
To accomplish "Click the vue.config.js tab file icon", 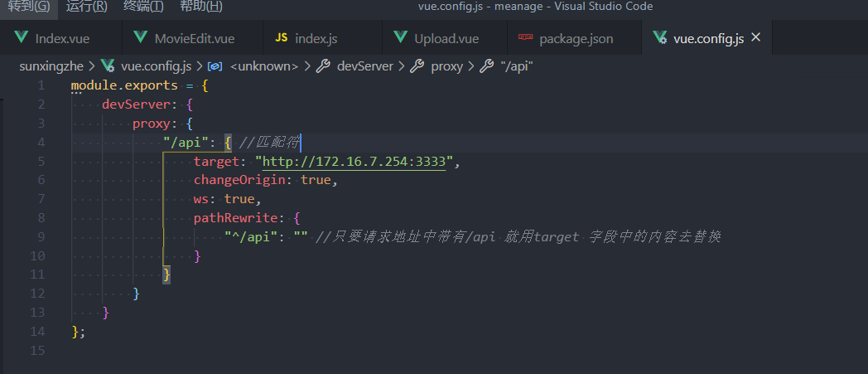I will click(659, 37).
